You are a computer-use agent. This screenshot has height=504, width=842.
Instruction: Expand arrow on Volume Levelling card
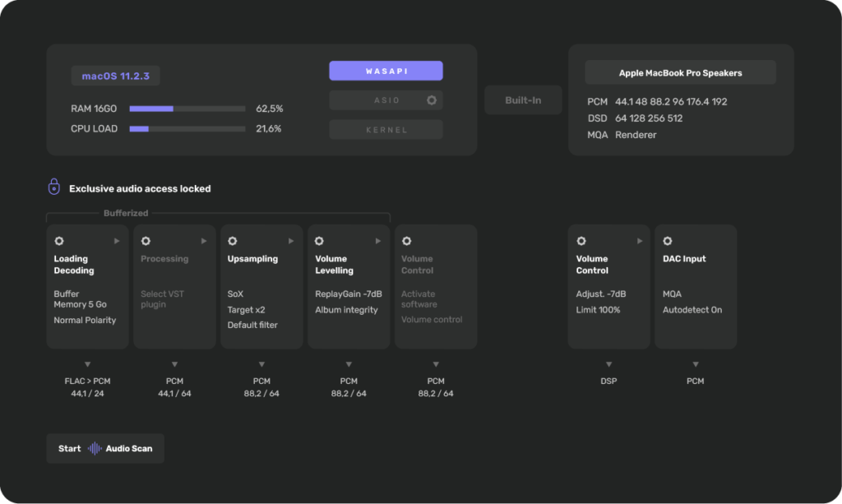(x=377, y=241)
